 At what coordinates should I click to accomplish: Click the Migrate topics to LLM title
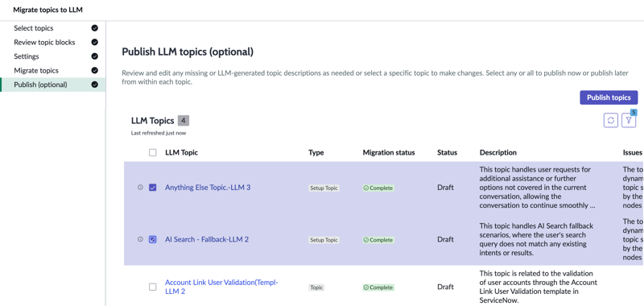[47, 10]
